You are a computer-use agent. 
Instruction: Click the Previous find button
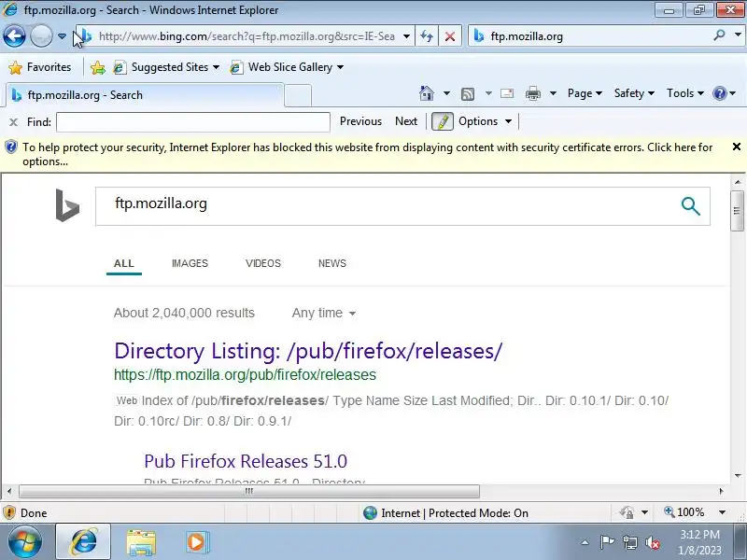pyautogui.click(x=360, y=121)
